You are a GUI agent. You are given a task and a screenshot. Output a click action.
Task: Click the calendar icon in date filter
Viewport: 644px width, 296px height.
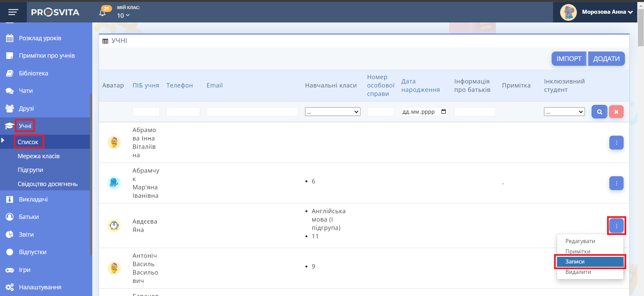click(444, 112)
